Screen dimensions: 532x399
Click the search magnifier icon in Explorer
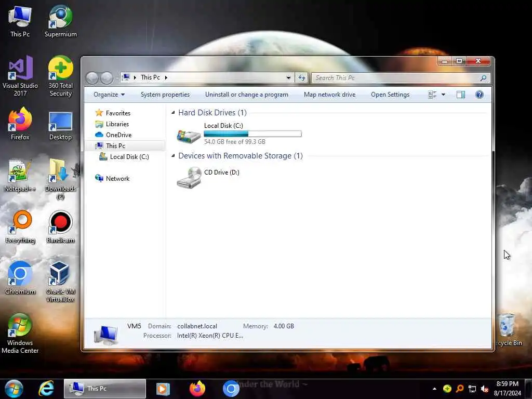(483, 78)
